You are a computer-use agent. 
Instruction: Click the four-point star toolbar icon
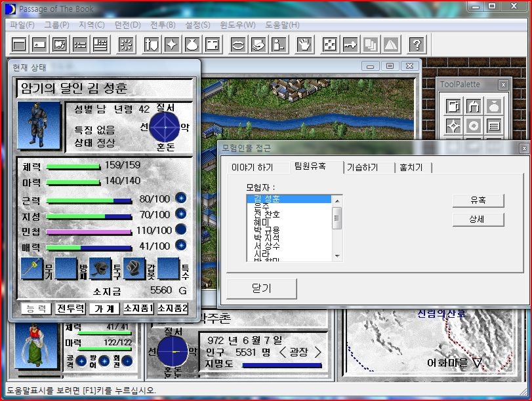[x=172, y=45]
